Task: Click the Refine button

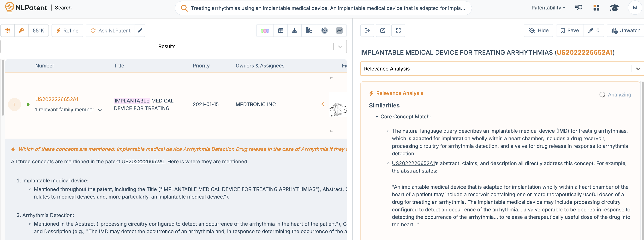Action: pyautogui.click(x=67, y=31)
